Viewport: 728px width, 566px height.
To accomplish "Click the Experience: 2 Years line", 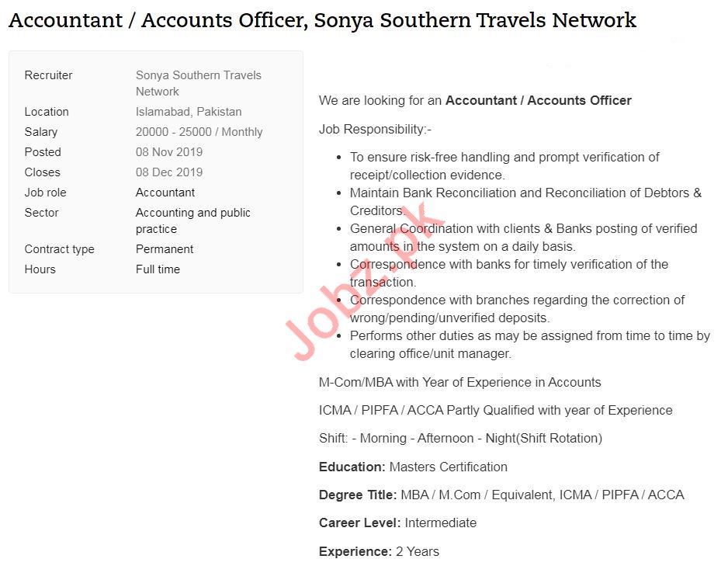I will [379, 551].
